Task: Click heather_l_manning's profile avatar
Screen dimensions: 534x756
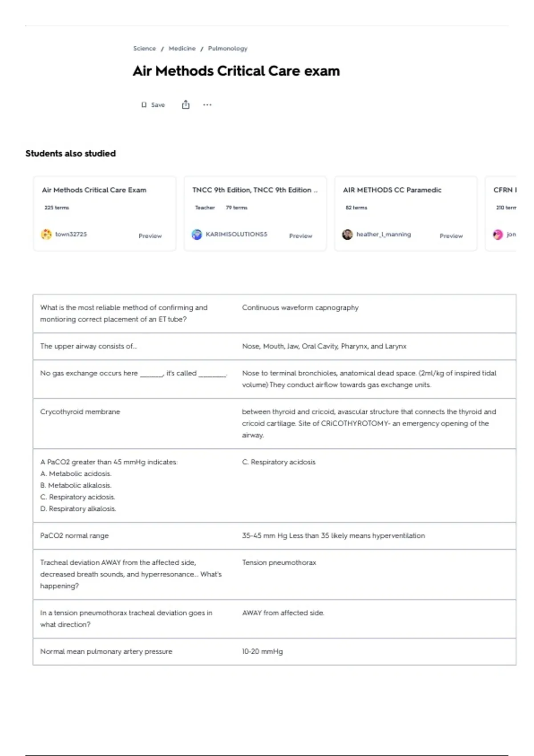Action: (347, 234)
